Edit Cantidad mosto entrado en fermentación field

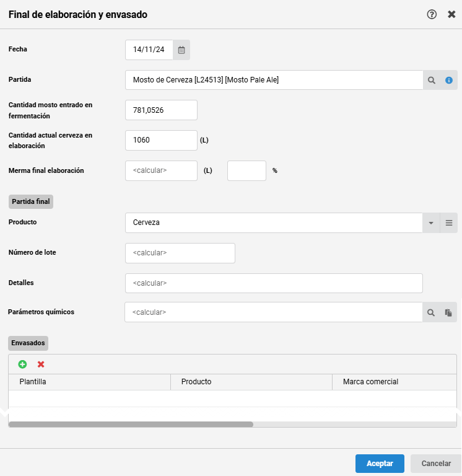click(x=161, y=110)
